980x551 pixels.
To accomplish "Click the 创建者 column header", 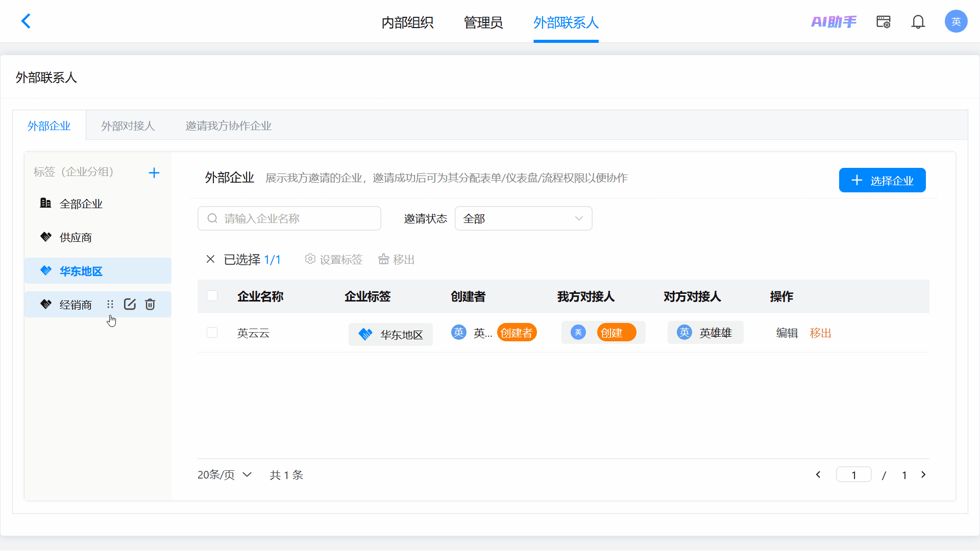I will pos(468,296).
